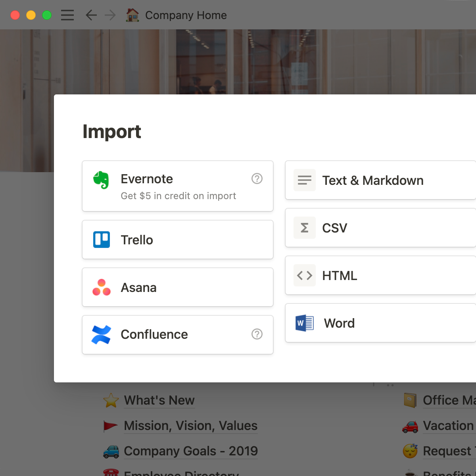Image resolution: width=476 pixels, height=476 pixels.
Task: Open the Mission, Vision, Values page
Action: coord(190,426)
